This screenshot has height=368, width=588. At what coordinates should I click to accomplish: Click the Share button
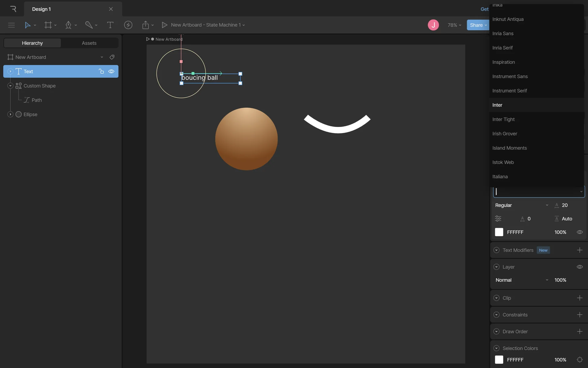(x=476, y=25)
